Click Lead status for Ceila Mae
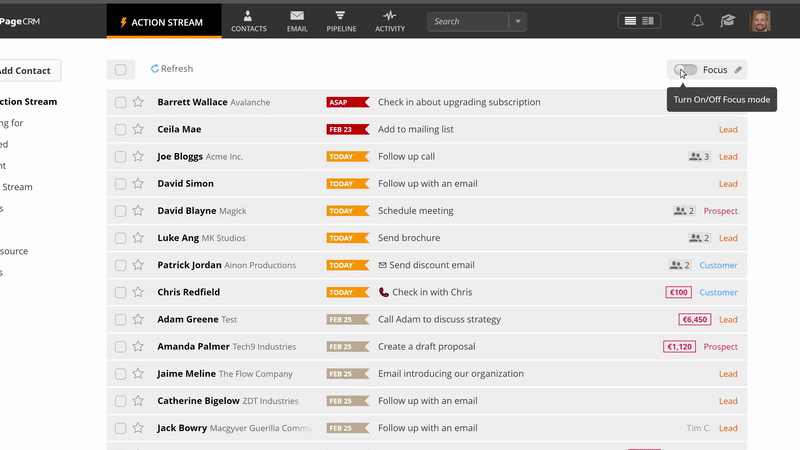Viewport: 800px width, 450px height. pos(728,130)
